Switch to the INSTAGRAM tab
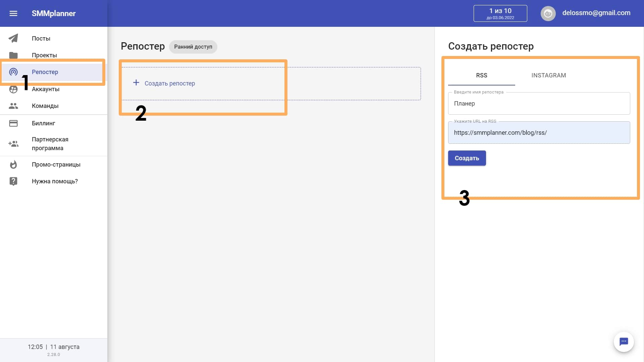 (x=549, y=75)
